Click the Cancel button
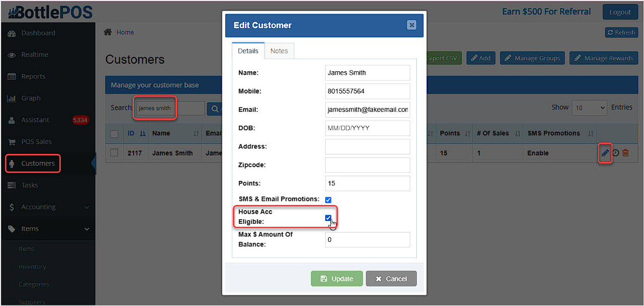The height and width of the screenshot is (306, 644). (392, 278)
